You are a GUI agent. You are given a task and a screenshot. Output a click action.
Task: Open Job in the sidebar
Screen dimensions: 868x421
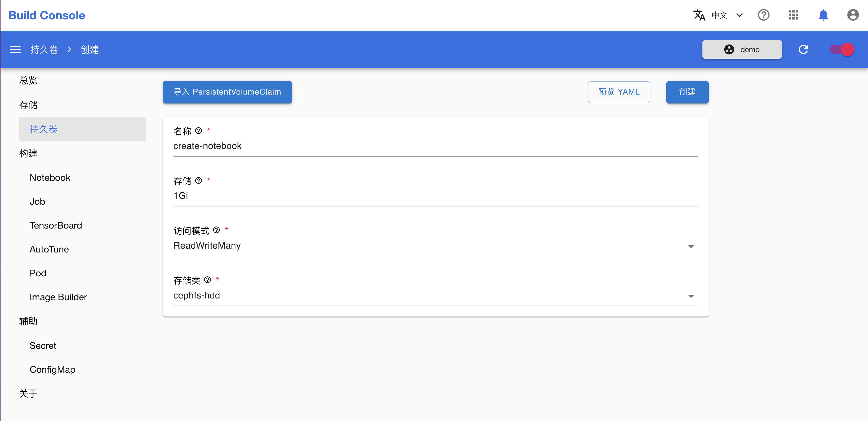pos(37,202)
